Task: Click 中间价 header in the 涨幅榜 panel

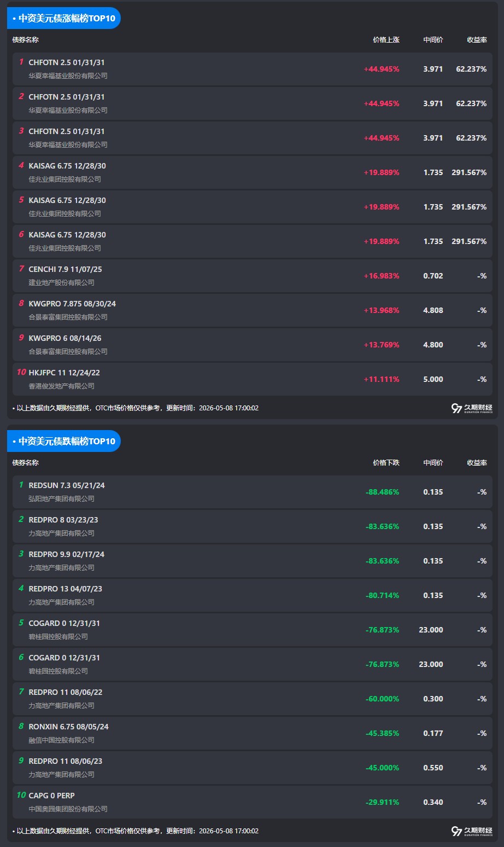Action: point(433,40)
